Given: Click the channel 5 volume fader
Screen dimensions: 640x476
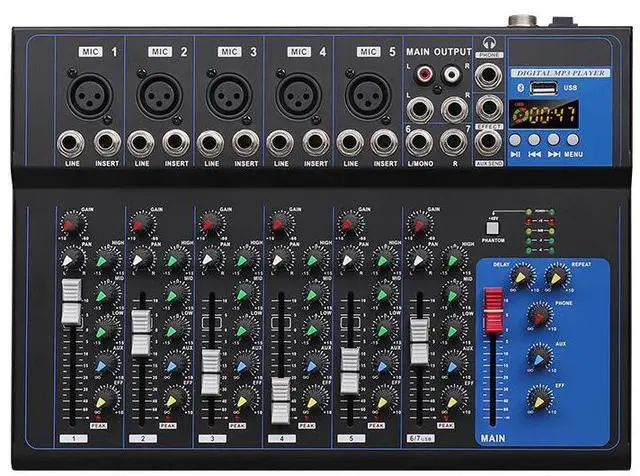Looking at the screenshot, I should click(350, 371).
